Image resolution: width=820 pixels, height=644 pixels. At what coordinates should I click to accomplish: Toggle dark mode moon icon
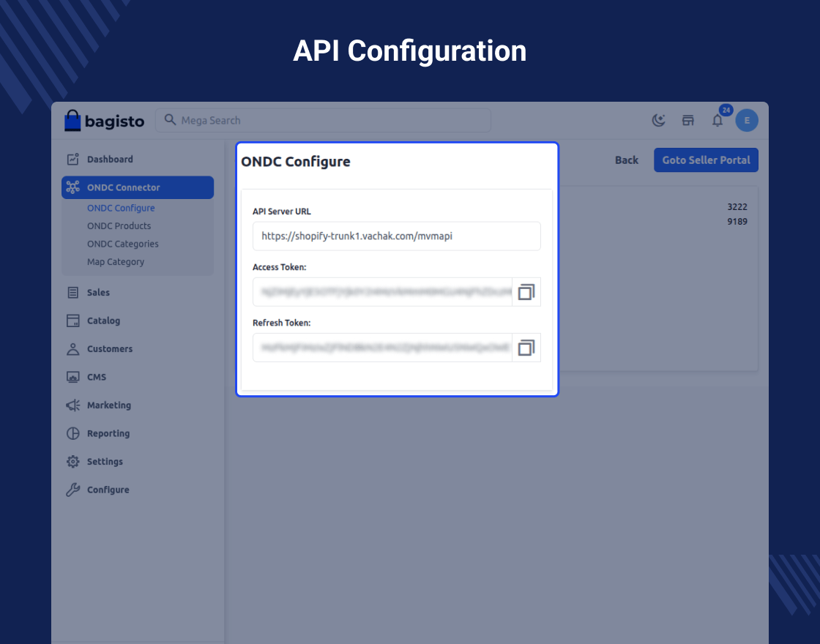click(659, 121)
